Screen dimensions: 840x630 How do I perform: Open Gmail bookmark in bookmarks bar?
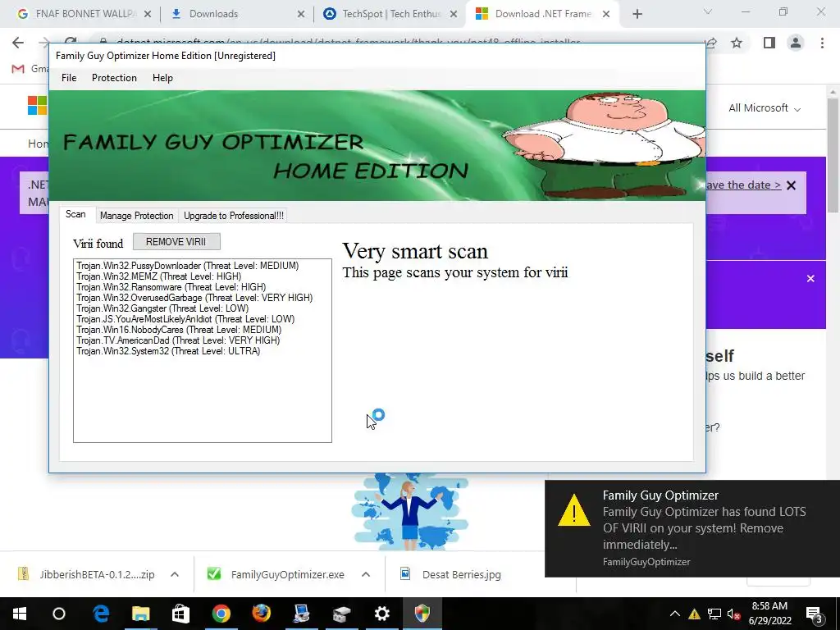30,69
